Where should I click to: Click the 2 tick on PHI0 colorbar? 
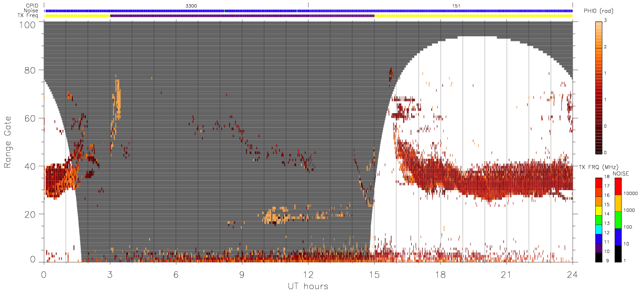click(x=606, y=47)
